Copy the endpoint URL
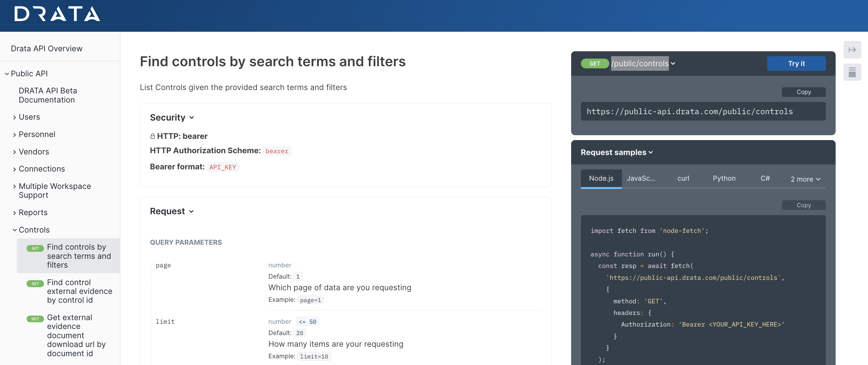868x365 pixels. coord(803,92)
